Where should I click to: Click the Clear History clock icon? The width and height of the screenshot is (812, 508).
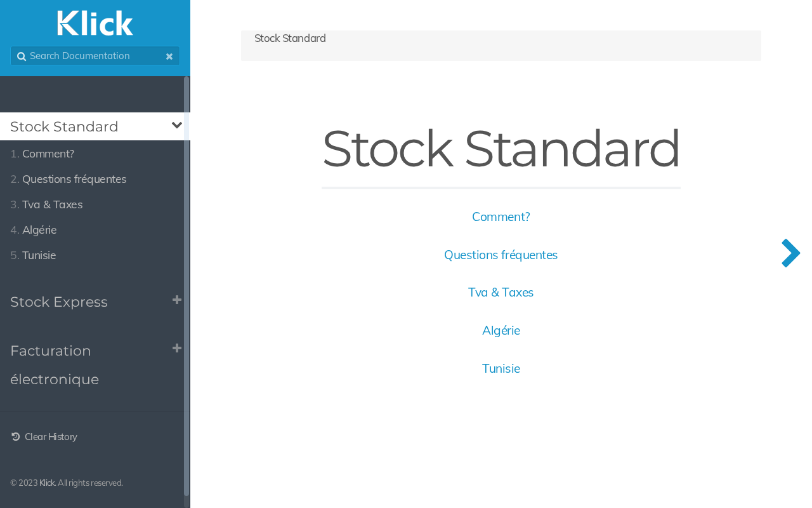click(x=16, y=436)
